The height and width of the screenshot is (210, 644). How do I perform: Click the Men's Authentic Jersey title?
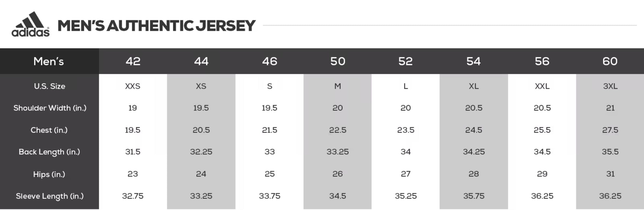(x=156, y=25)
